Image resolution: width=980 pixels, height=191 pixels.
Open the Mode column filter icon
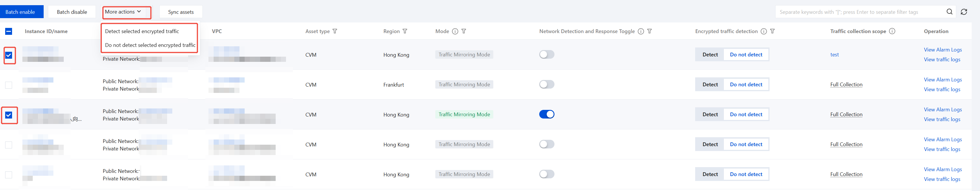tap(464, 31)
